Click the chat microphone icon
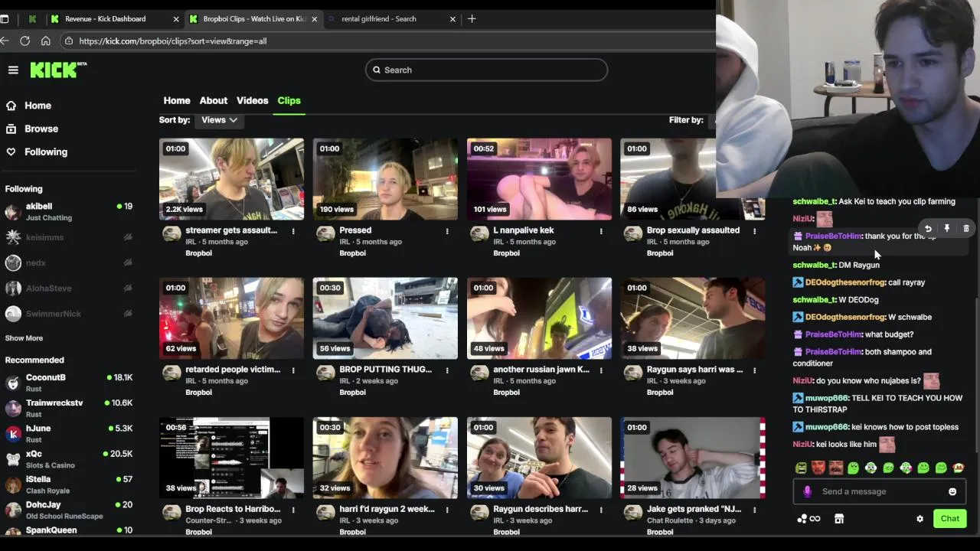The width and height of the screenshot is (980, 551). coord(807,491)
